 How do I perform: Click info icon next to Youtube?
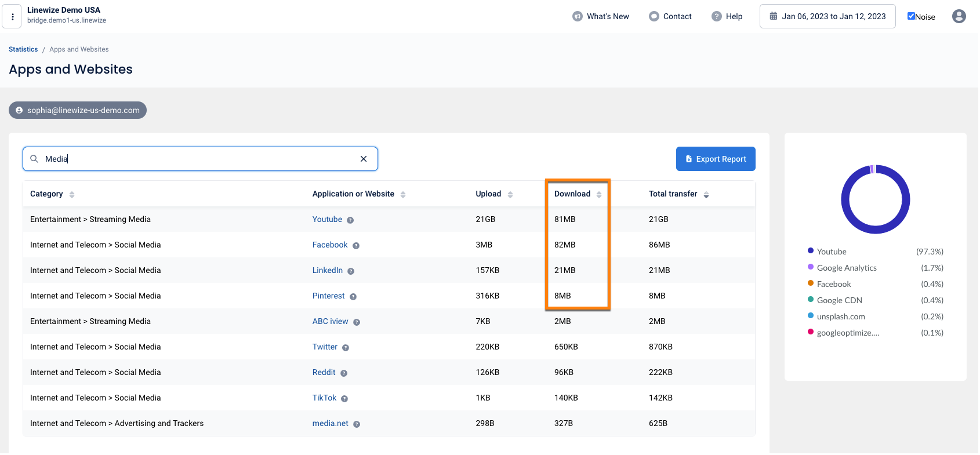(350, 220)
